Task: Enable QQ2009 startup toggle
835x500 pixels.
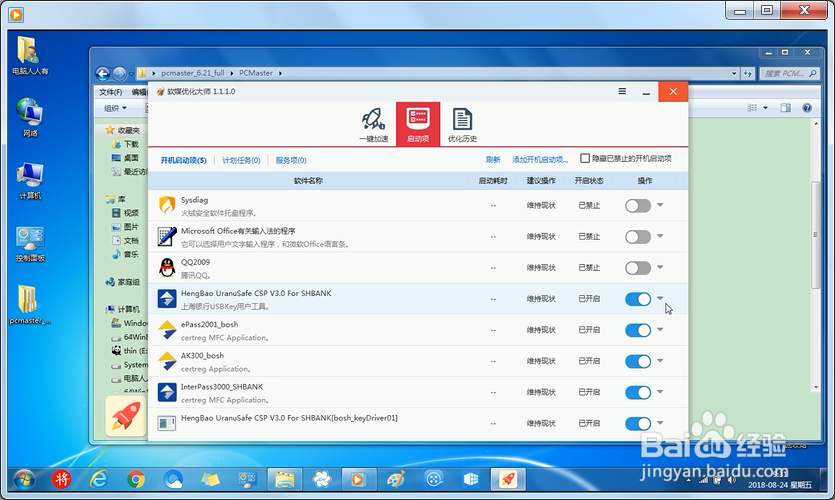Action: 638,268
